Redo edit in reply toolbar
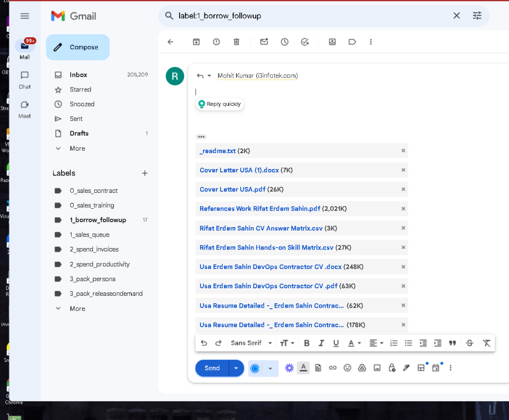The height and width of the screenshot is (420, 509). click(x=218, y=343)
